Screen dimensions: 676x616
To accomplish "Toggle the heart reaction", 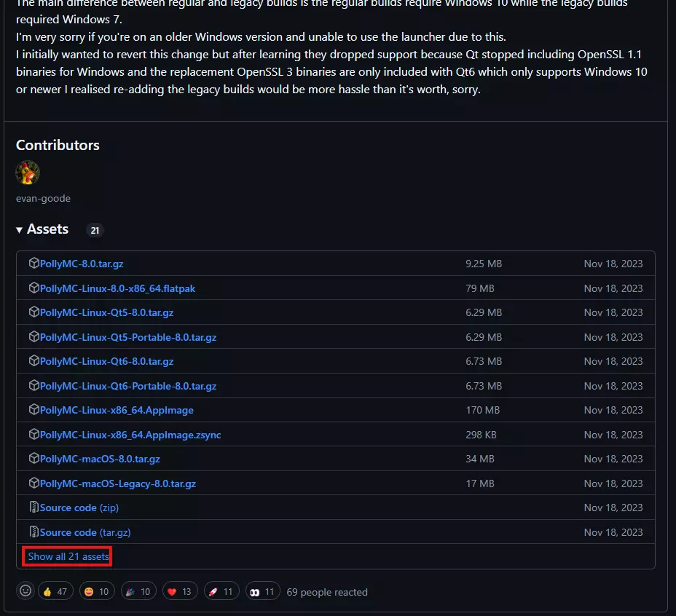I will 180,591.
